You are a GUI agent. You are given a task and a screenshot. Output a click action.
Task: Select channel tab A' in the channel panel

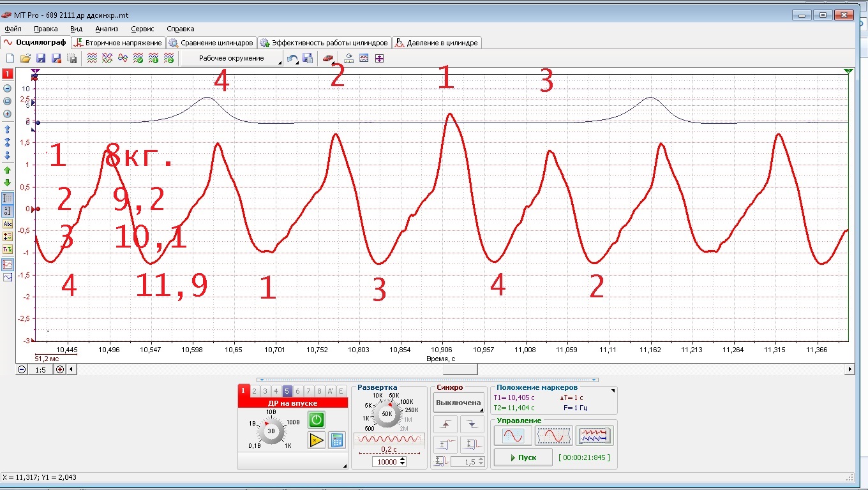coord(330,391)
